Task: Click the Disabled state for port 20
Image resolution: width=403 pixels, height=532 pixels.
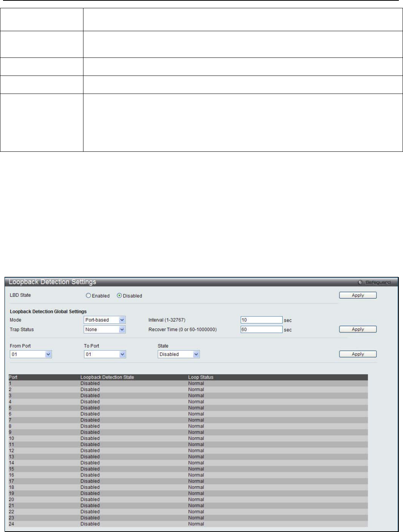Action: [90, 500]
